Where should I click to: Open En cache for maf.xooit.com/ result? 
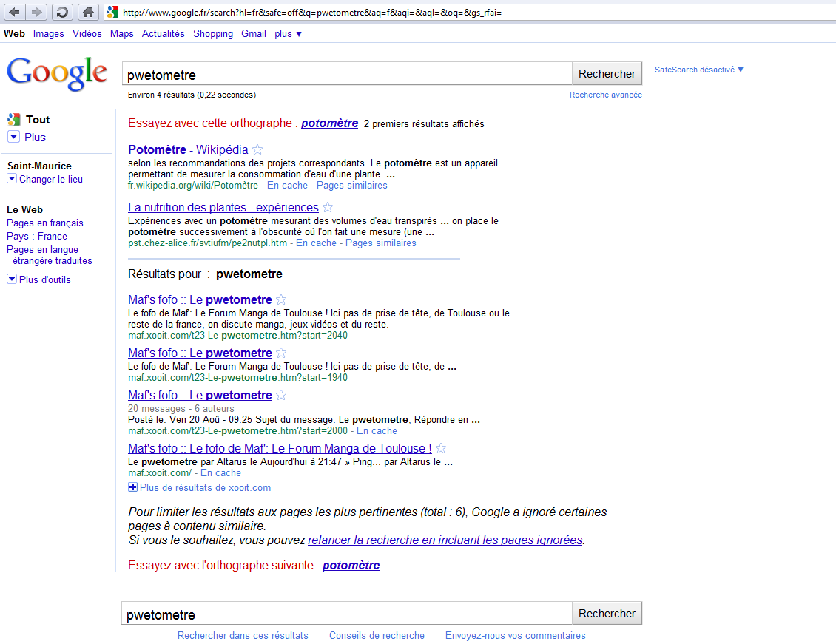click(220, 473)
